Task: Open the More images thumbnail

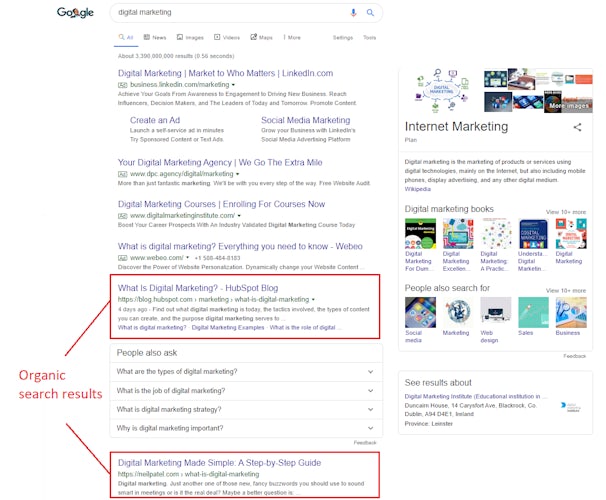Action: tap(567, 93)
